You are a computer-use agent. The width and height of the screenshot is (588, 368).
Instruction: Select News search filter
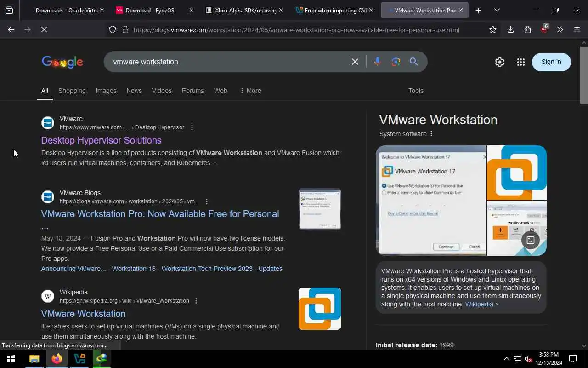[x=134, y=91]
